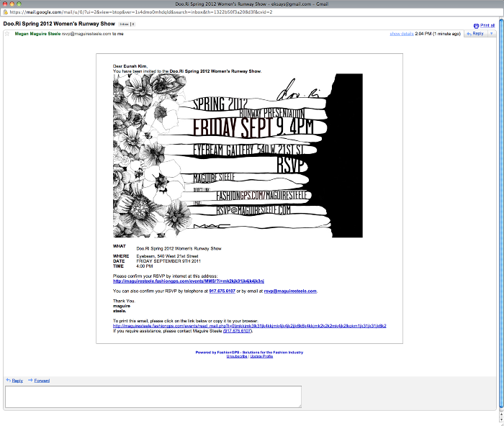Remove the Inbox label with its x
The width and height of the screenshot is (504, 426).
[133, 24]
